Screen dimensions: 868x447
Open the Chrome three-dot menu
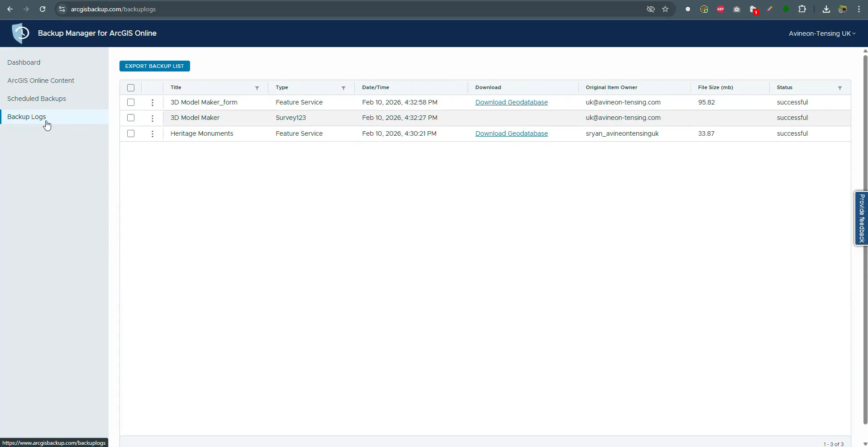point(859,9)
